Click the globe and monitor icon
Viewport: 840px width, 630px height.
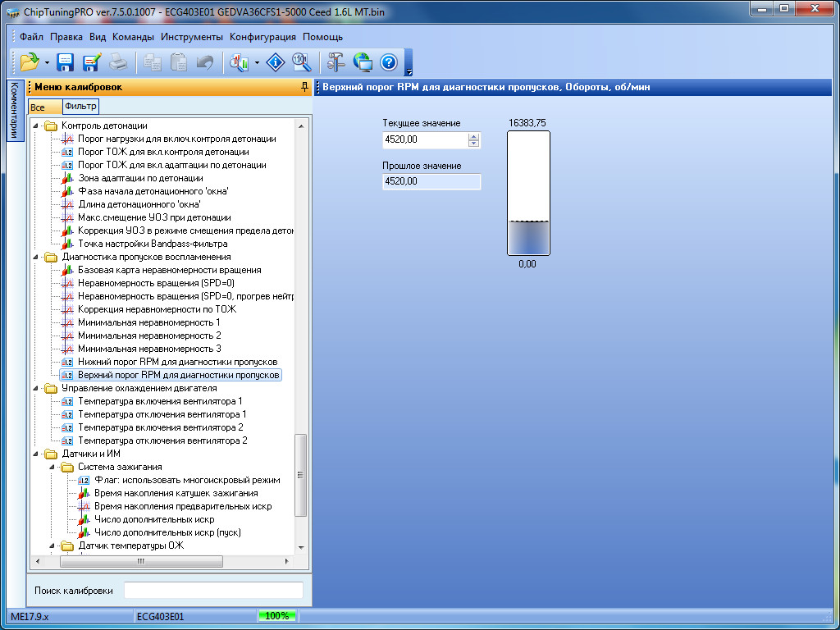pos(363,62)
